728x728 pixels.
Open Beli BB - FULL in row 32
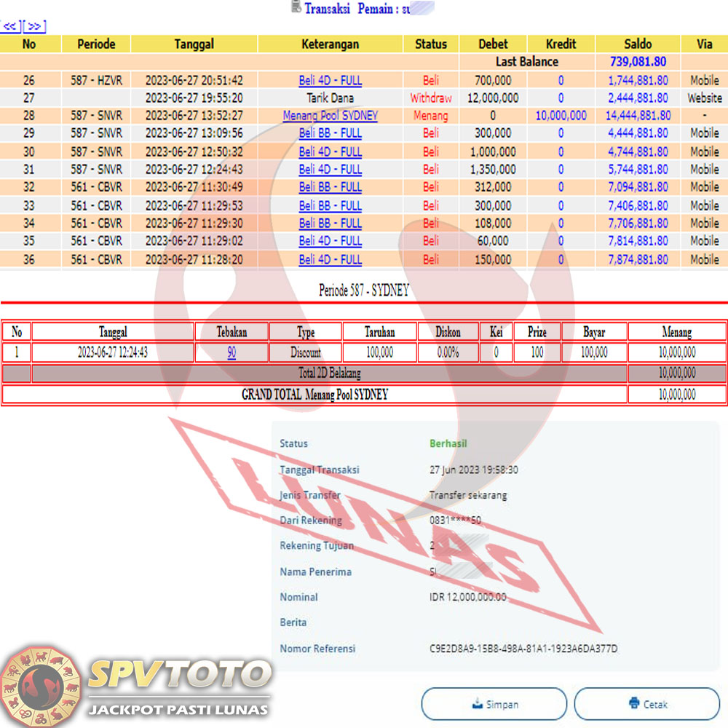(x=330, y=187)
